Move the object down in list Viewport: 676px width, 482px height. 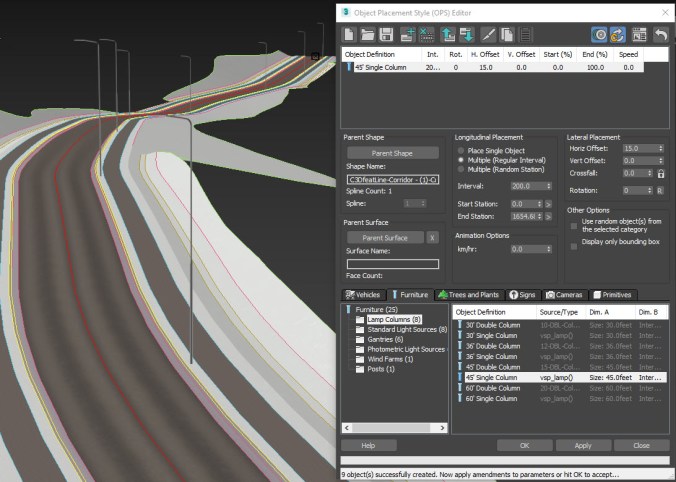[467, 35]
